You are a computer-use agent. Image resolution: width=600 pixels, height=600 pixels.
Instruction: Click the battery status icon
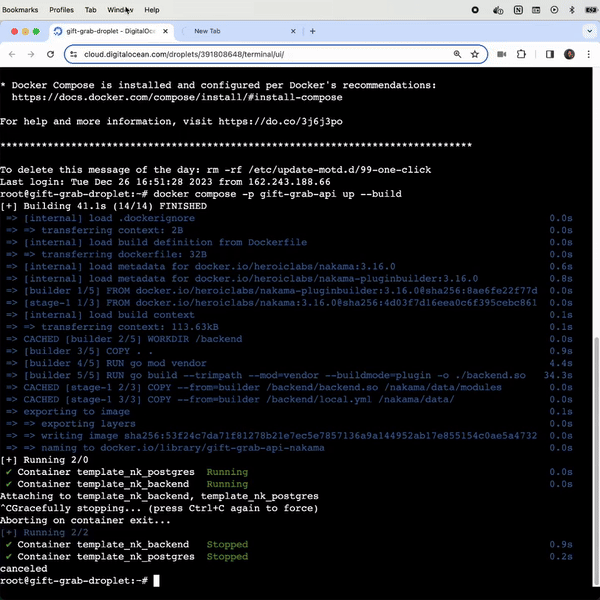pyautogui.click(x=592, y=10)
